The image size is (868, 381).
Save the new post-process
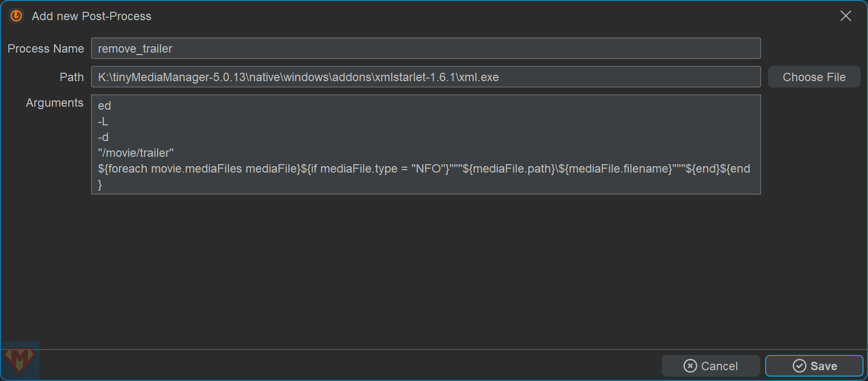point(814,366)
